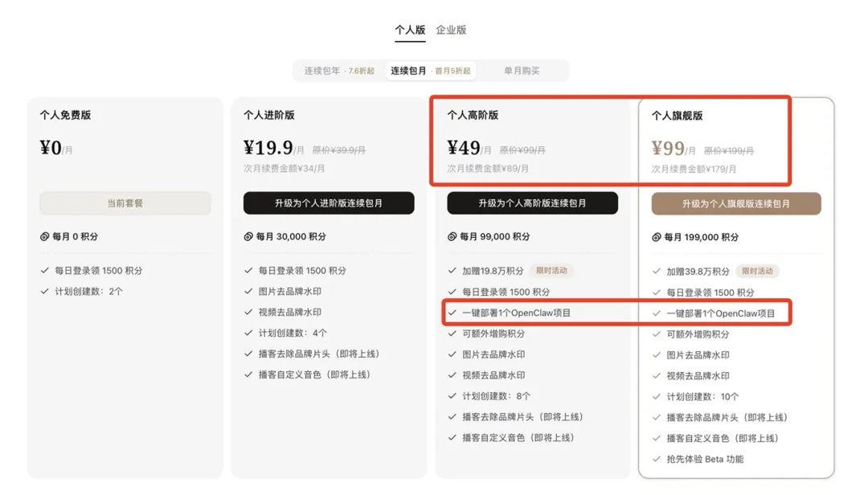
Task: Click checkmark beside 计划创建数:2个
Action: coord(45,292)
